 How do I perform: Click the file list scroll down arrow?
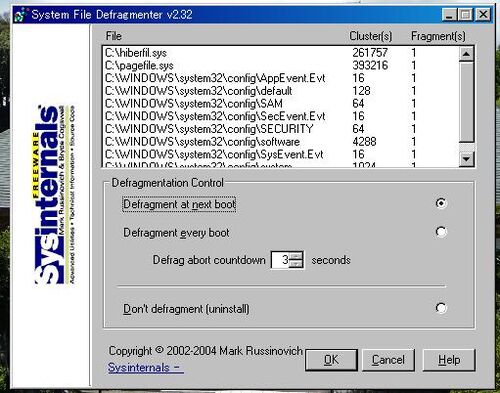(466, 159)
